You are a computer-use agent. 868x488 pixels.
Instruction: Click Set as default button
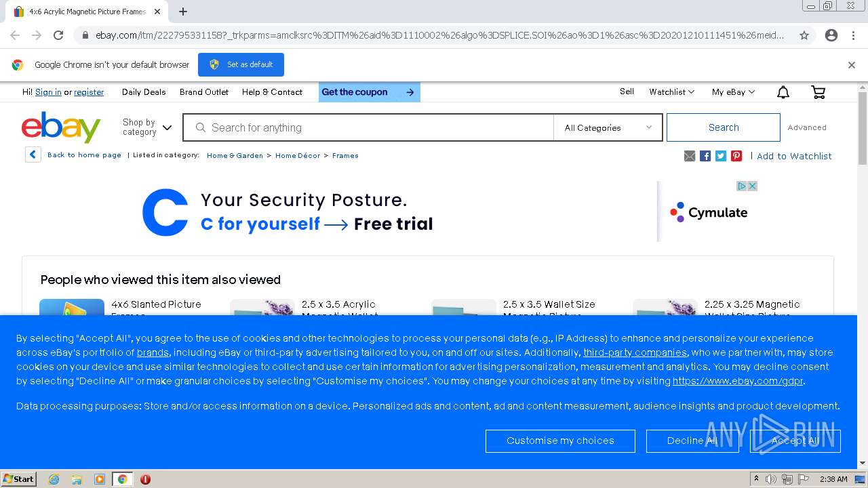point(241,64)
